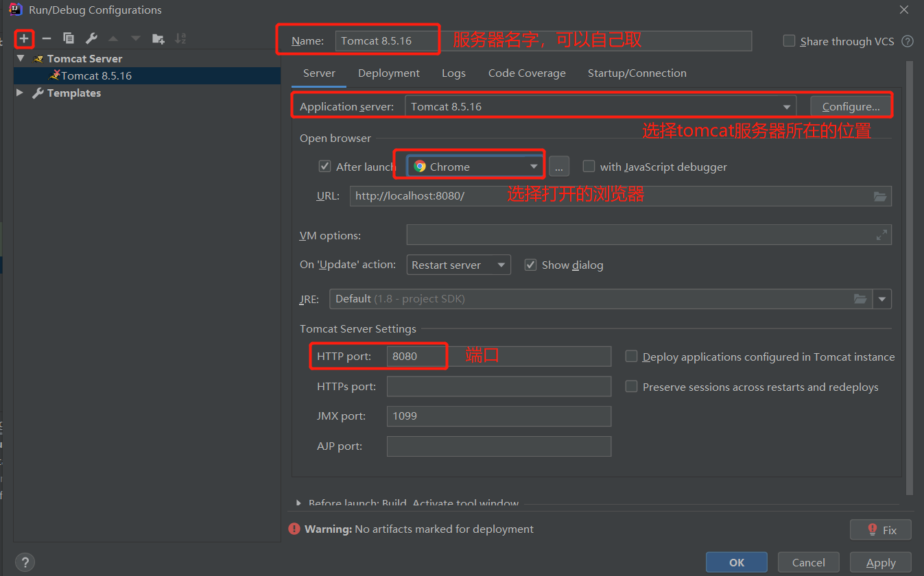Remove configuration with minus icon

coord(47,38)
